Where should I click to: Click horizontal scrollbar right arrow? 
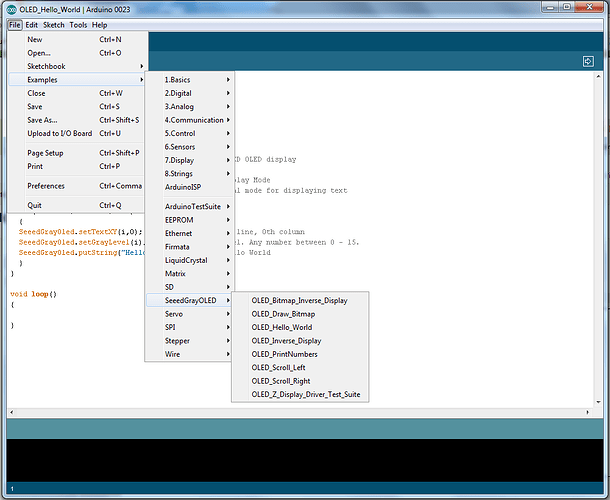coord(587,412)
